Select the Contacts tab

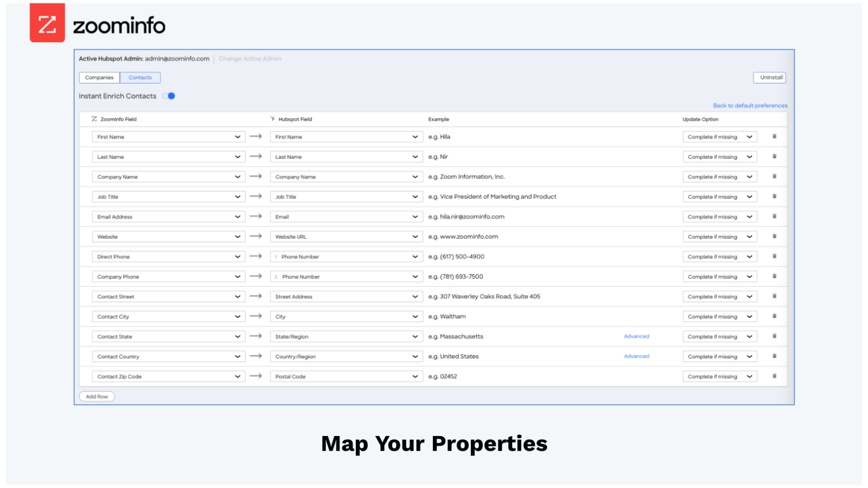tap(140, 77)
